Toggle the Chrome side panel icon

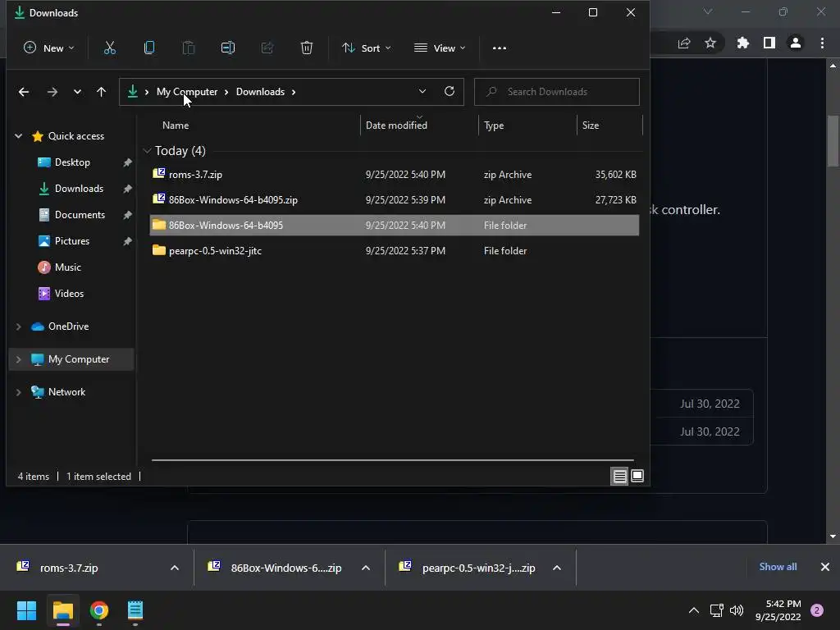tap(769, 43)
